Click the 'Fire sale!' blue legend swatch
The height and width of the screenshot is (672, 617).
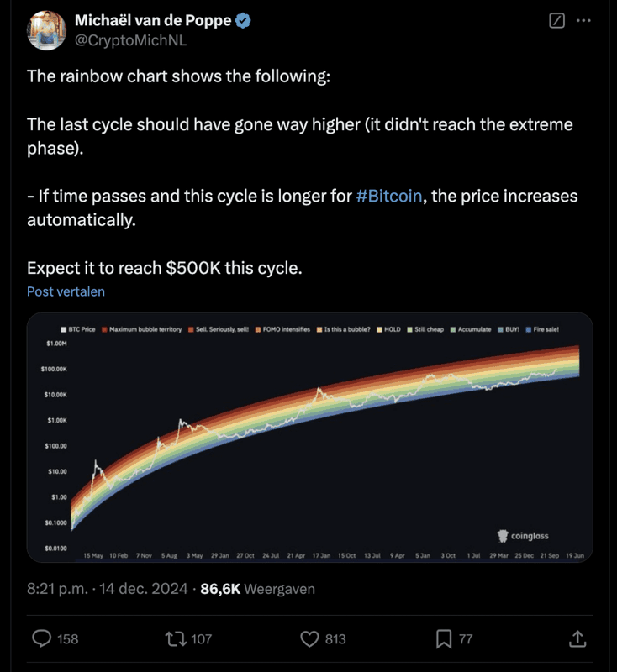(529, 330)
